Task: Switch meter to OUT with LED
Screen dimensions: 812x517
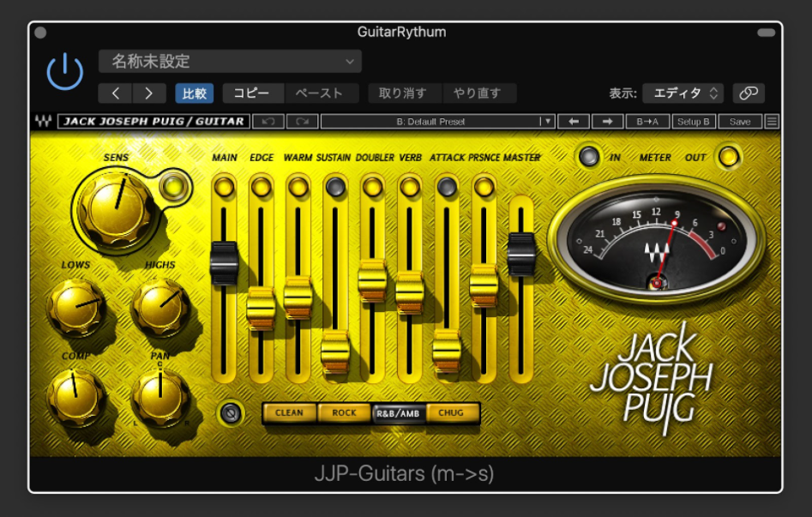Action: click(728, 156)
